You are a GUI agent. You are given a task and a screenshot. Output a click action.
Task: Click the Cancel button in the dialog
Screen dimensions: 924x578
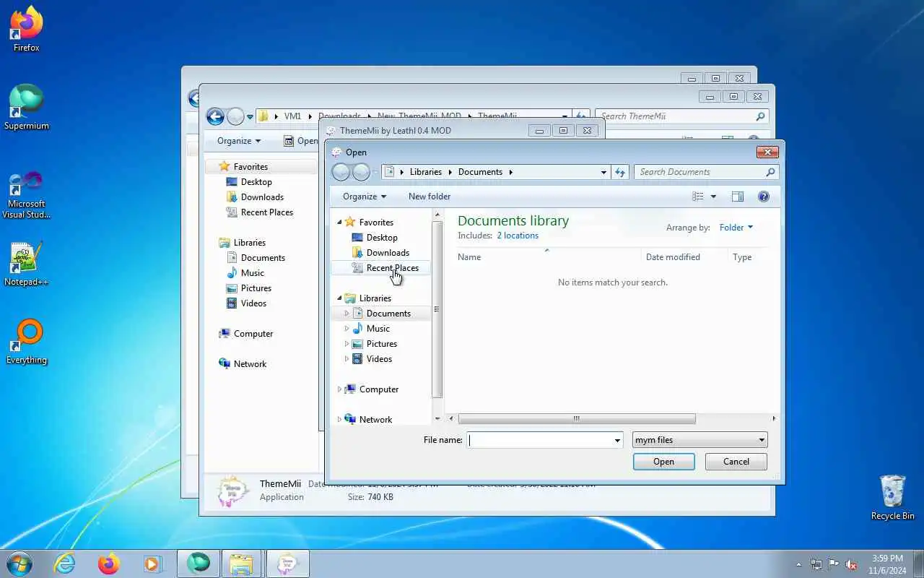pyautogui.click(x=736, y=462)
